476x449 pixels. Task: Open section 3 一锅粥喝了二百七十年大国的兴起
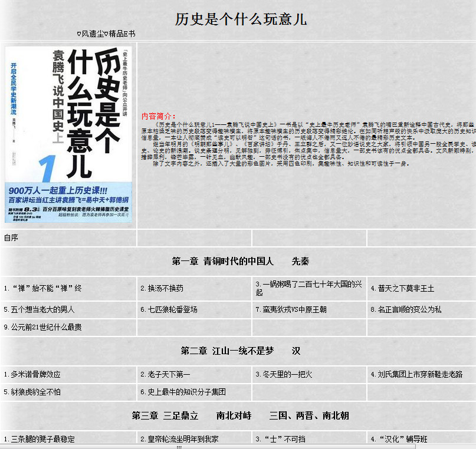coord(308,288)
